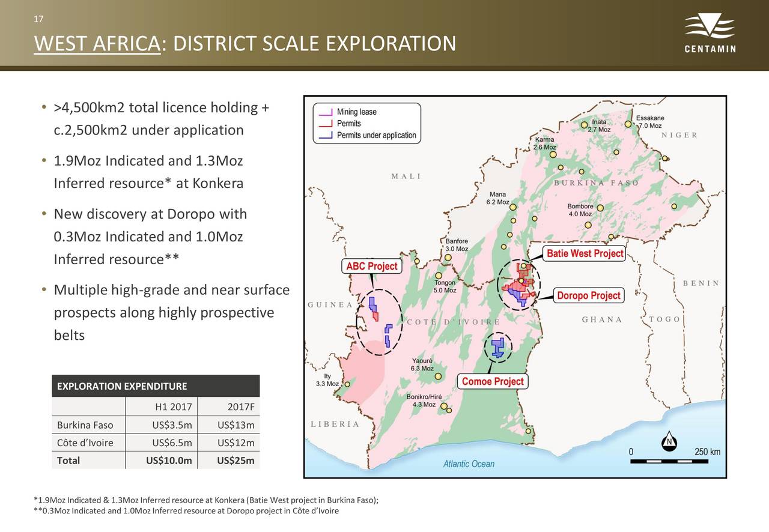Click slide number 17
The height and width of the screenshot is (532, 769).
38,19
